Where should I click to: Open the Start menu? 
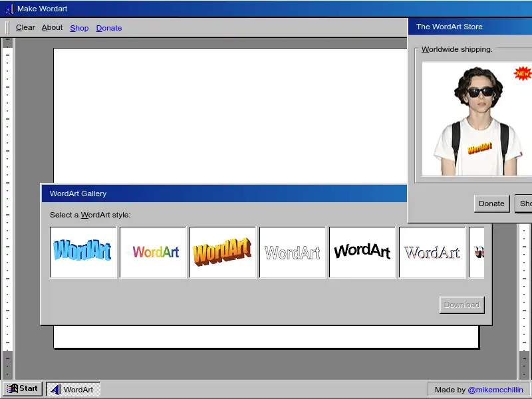click(23, 388)
